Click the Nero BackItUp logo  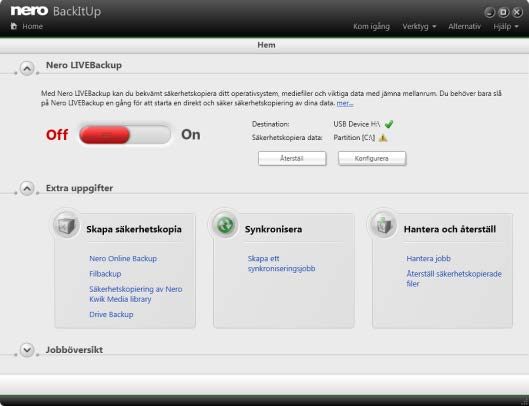[56, 11]
